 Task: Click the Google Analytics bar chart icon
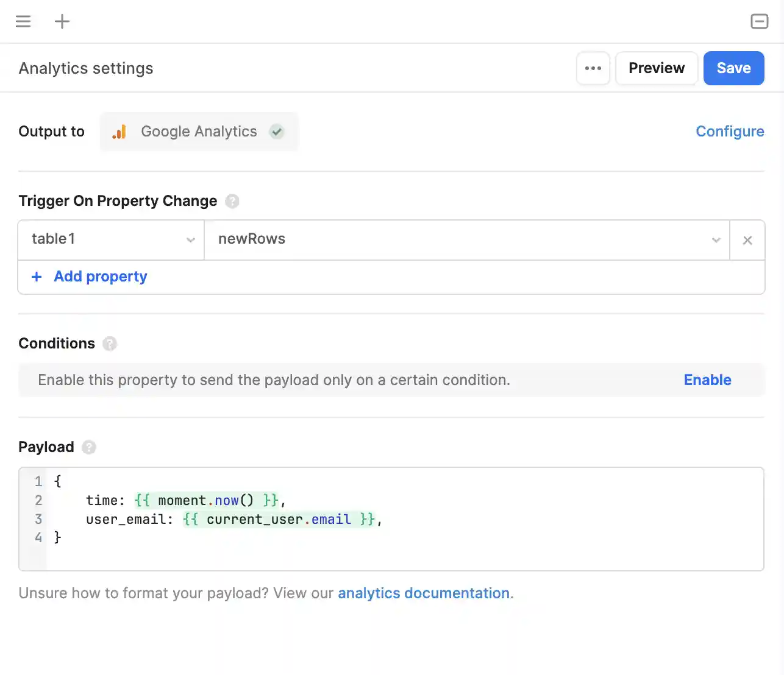(119, 132)
